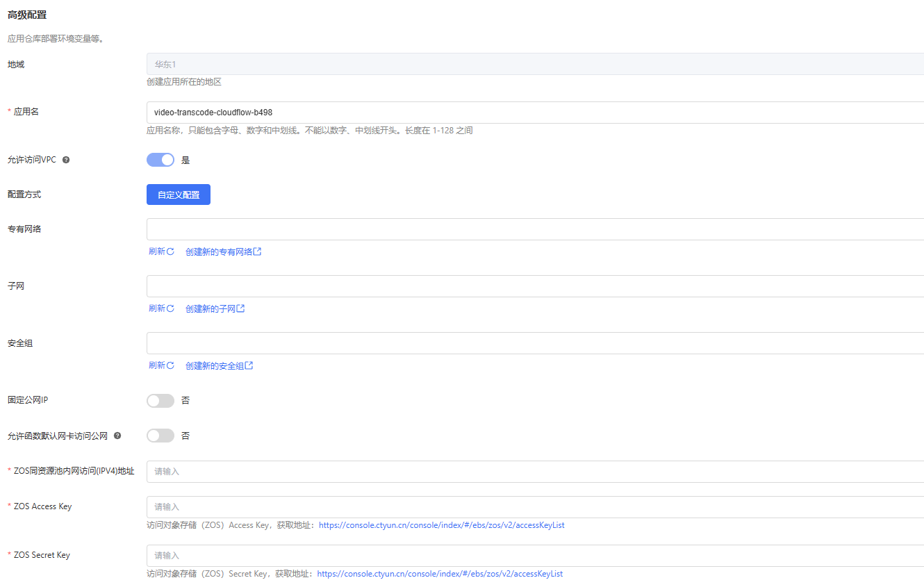Click external link icon after 创建新的子网

241,308
